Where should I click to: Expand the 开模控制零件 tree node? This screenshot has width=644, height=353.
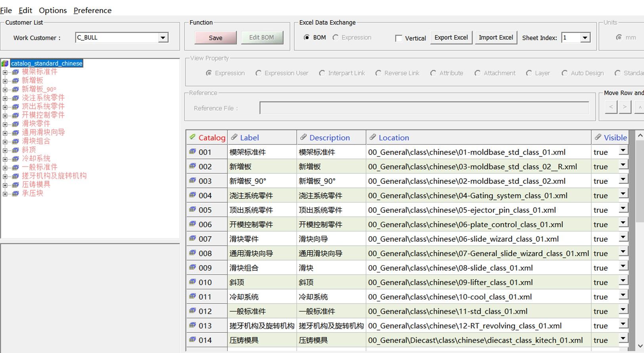(x=5, y=116)
